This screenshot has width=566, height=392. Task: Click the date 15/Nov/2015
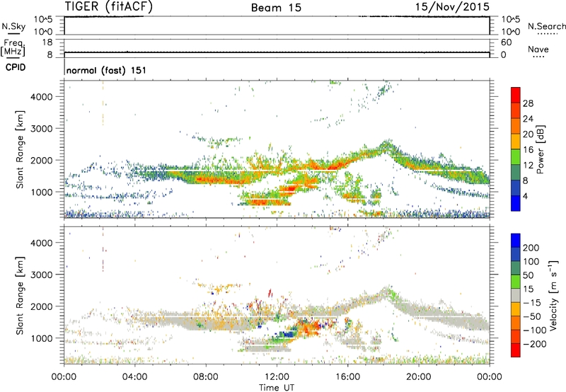(x=452, y=6)
